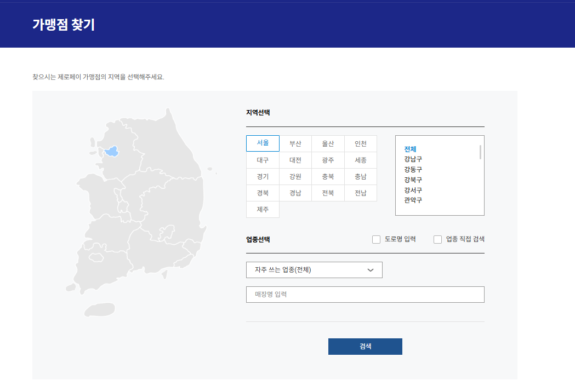This screenshot has height=392, width=575.
Task: Select the 서울 region button
Action: [263, 143]
